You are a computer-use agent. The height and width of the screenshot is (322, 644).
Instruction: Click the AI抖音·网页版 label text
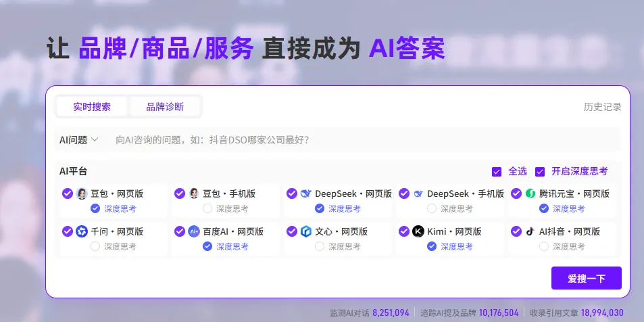(x=569, y=231)
